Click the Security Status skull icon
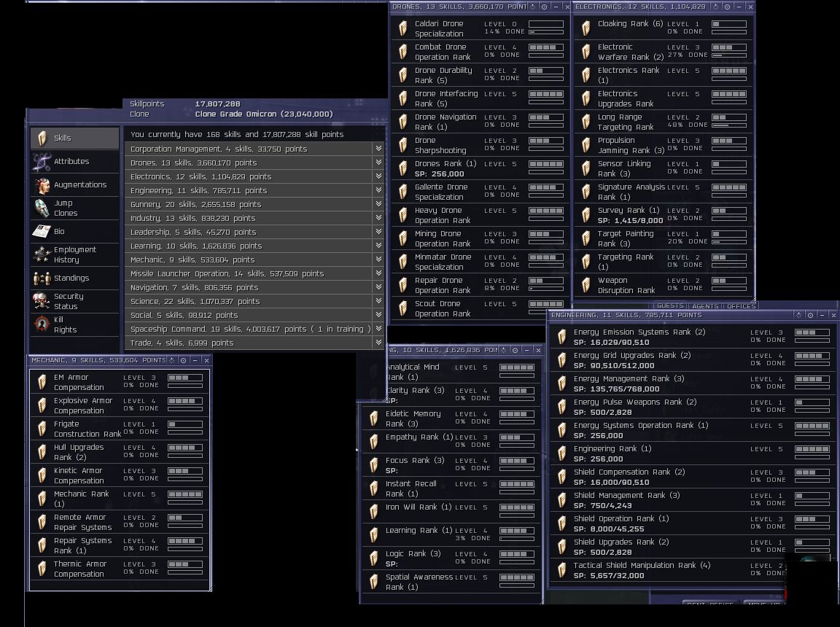 [42, 301]
